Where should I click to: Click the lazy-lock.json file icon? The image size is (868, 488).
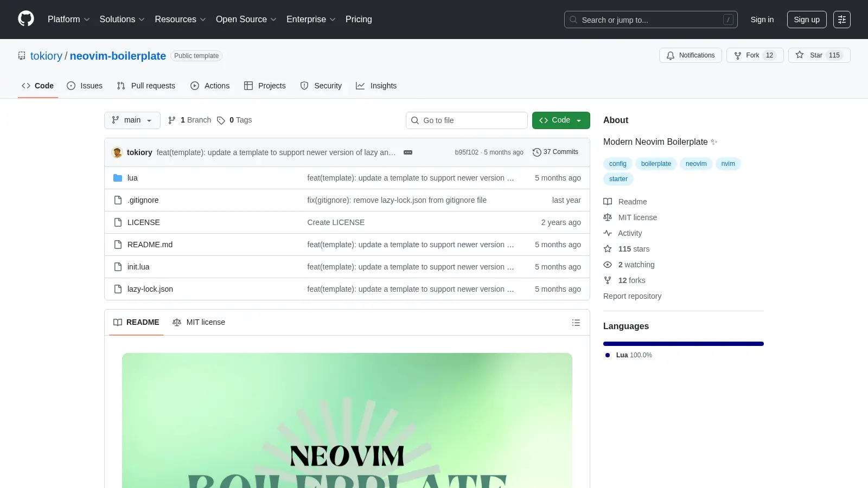[x=118, y=289]
